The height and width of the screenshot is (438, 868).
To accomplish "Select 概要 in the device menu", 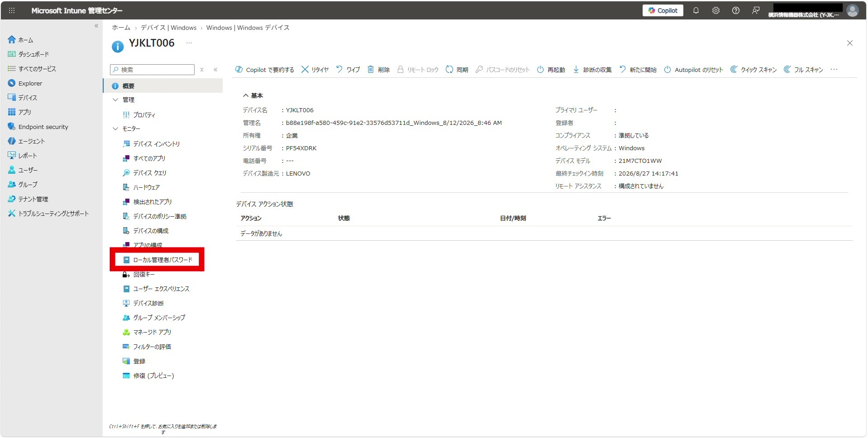I will point(163,86).
